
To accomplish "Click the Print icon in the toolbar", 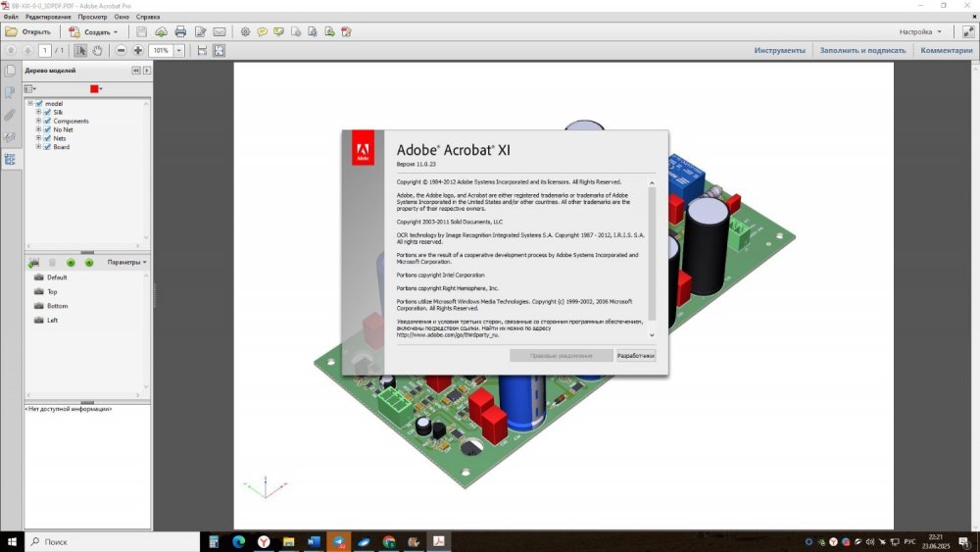I will (180, 31).
